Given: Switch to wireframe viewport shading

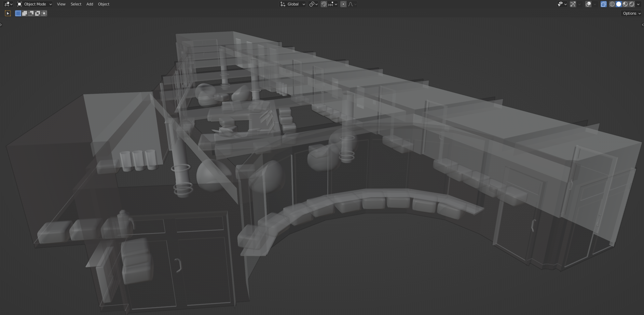Looking at the screenshot, I should [612, 4].
